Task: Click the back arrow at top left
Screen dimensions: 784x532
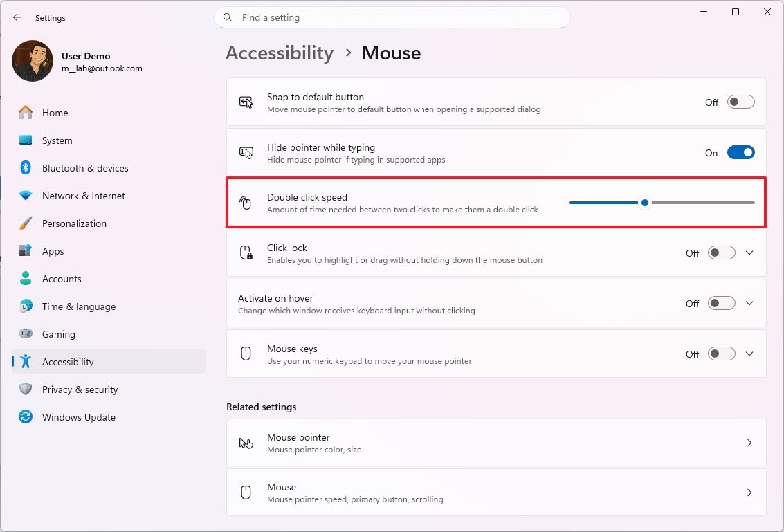Action: [17, 17]
